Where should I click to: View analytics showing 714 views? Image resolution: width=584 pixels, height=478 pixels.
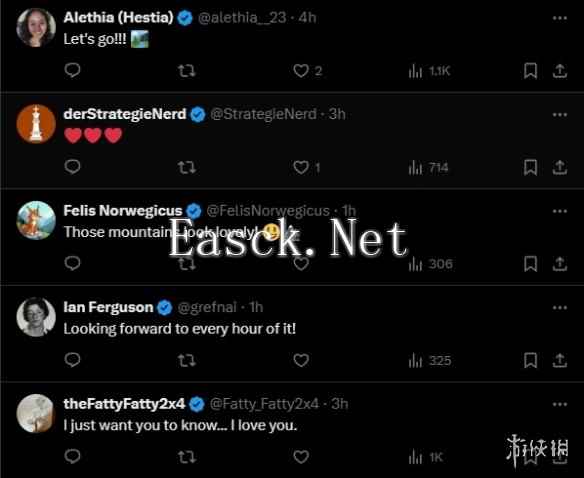point(428,168)
